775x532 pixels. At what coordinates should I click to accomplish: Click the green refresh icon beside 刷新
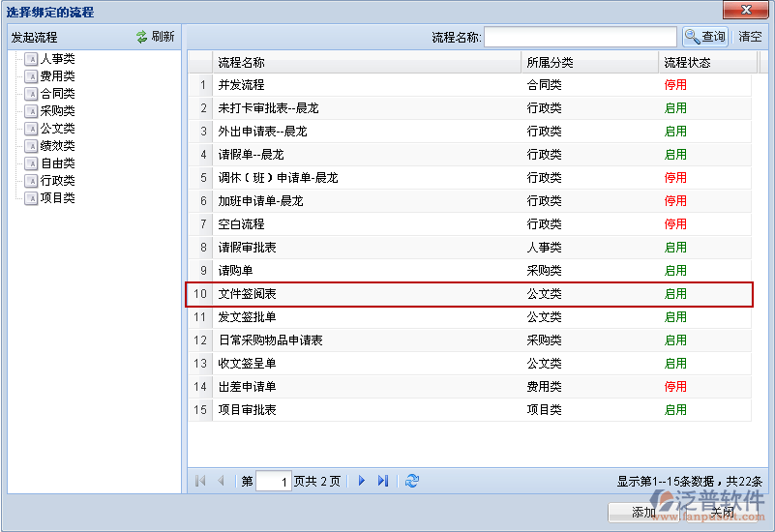(142, 37)
